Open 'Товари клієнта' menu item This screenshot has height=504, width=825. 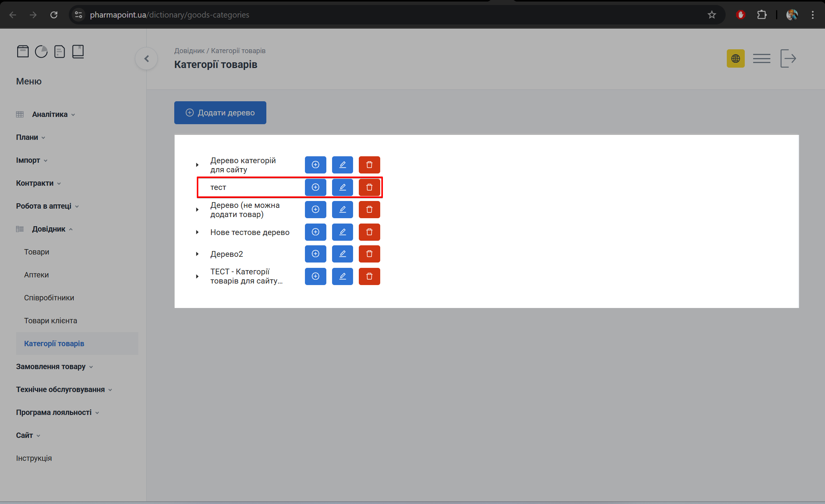50,321
